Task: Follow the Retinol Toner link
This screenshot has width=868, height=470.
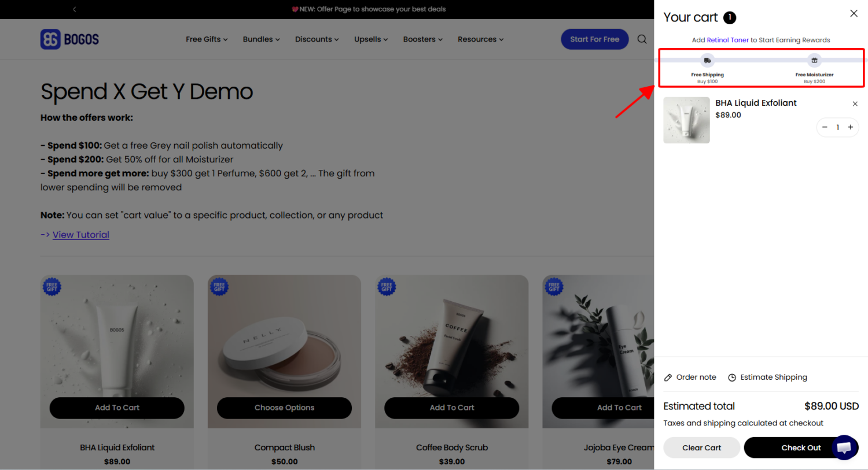Action: pos(727,40)
